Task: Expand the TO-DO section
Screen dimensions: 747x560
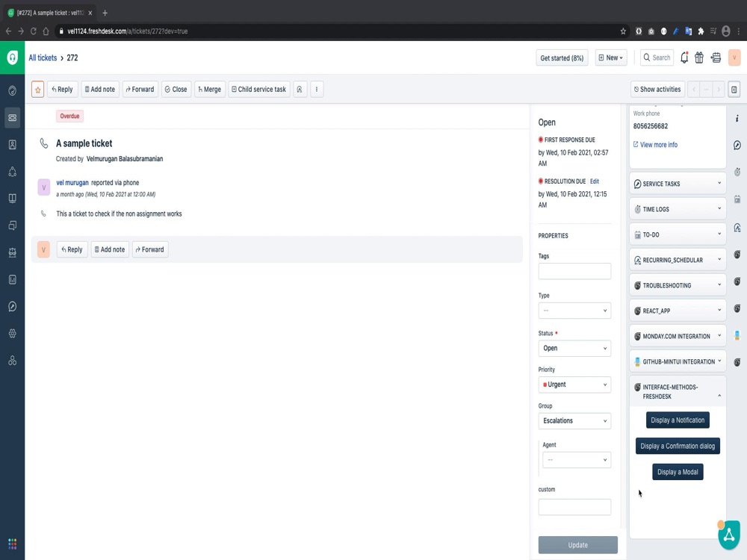Action: point(678,234)
